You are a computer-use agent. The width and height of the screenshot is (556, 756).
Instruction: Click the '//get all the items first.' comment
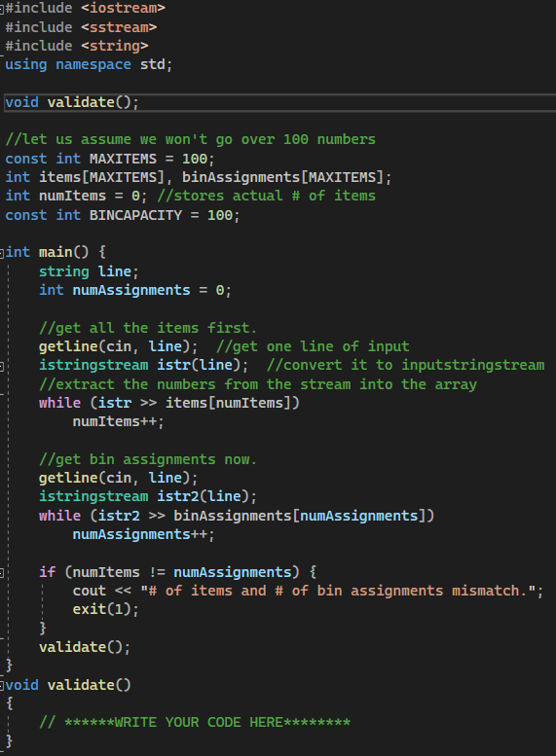pyautogui.click(x=148, y=328)
